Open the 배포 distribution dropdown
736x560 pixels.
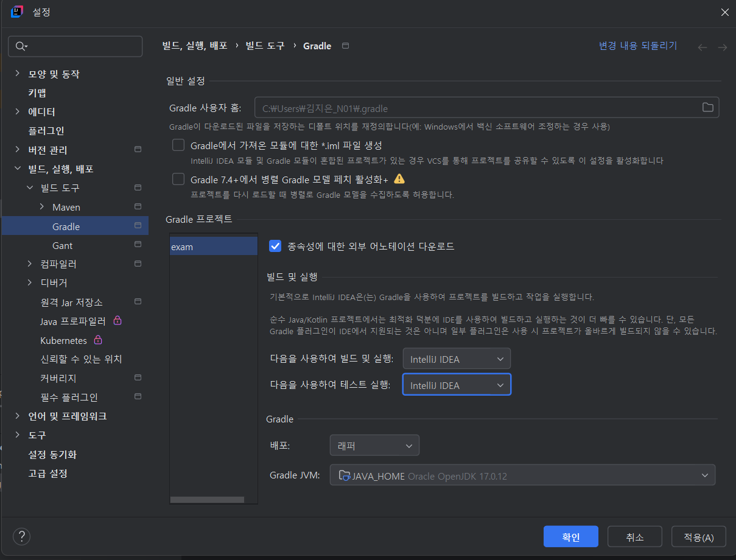tap(374, 445)
